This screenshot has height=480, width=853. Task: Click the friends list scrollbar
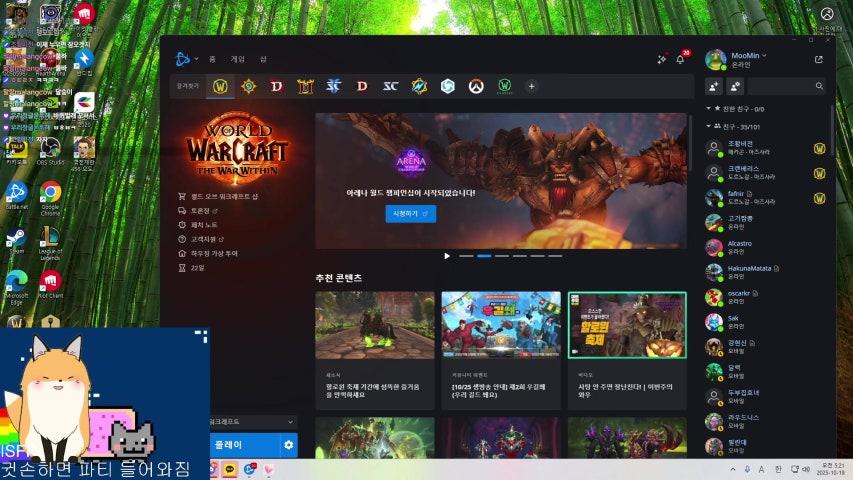pyautogui.click(x=832, y=131)
